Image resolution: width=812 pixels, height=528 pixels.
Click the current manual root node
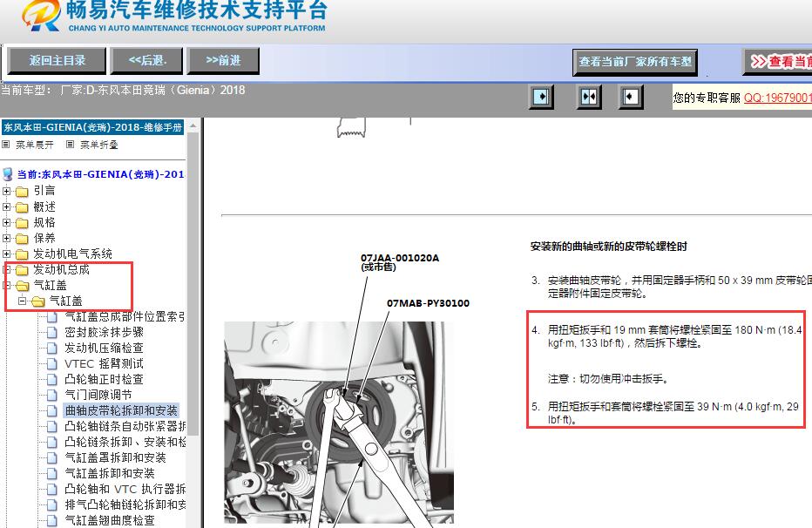(100, 174)
